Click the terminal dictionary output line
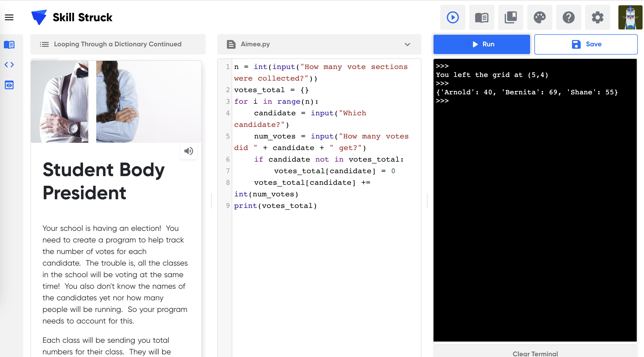 tap(527, 92)
